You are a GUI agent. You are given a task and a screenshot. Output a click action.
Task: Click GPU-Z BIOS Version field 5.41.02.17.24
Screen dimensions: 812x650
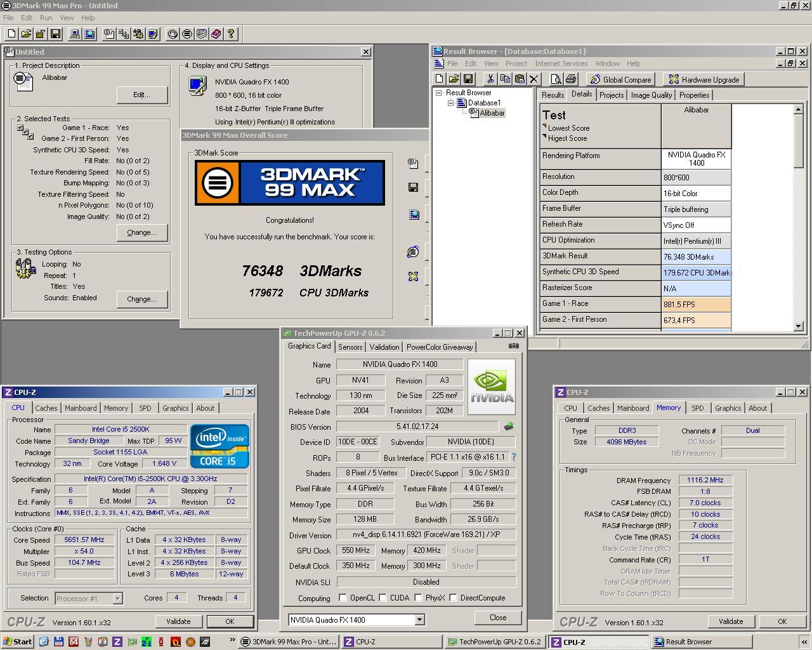pos(417,427)
